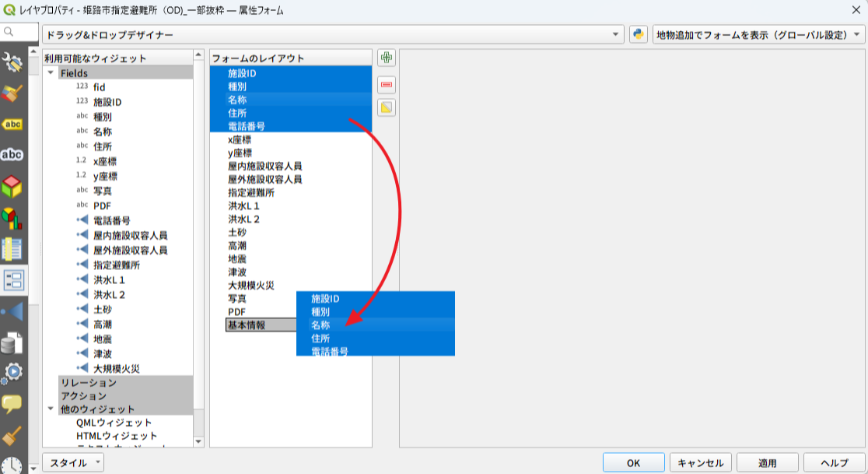868x474 pixels.
Task: Click the 適用 apply button
Action: [767, 462]
